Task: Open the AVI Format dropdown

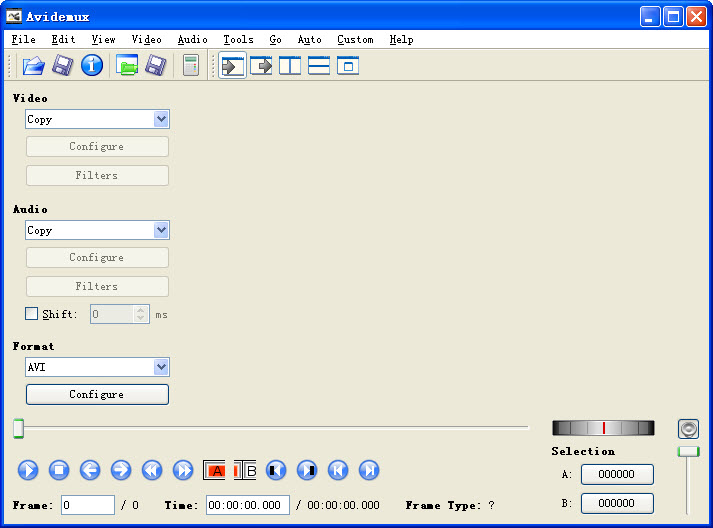Action: tap(161, 367)
